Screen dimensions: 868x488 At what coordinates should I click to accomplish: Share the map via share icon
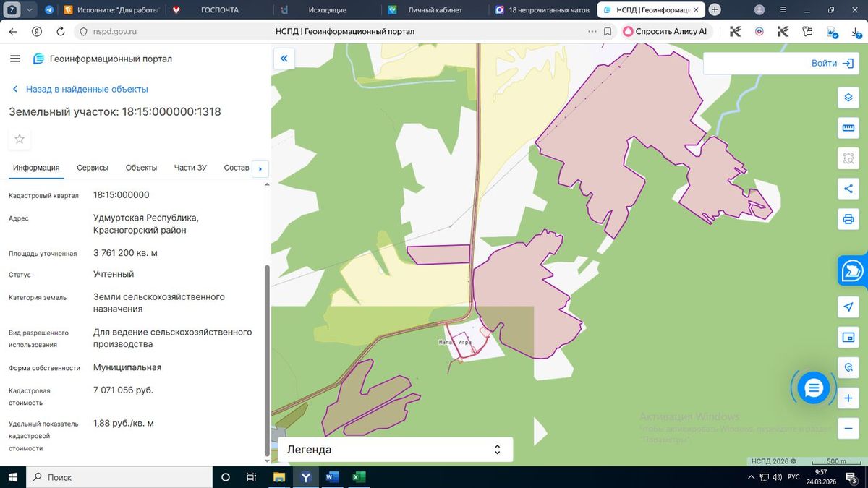848,189
